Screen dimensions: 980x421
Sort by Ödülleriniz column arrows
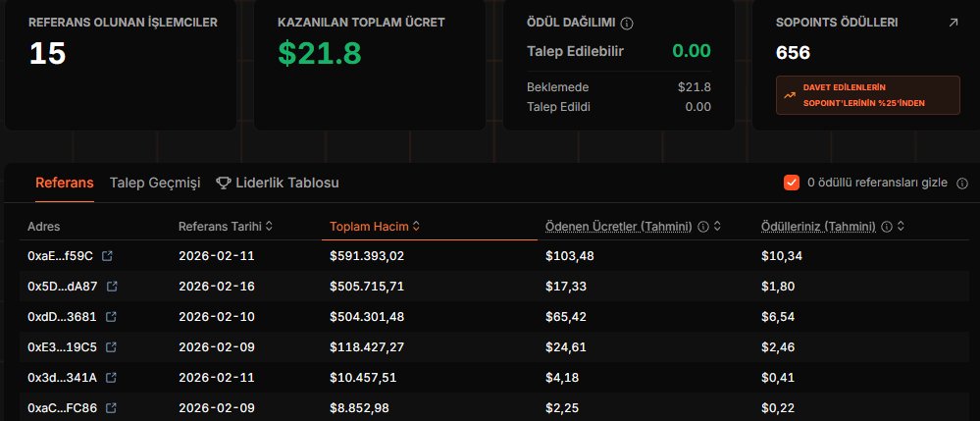tap(901, 227)
